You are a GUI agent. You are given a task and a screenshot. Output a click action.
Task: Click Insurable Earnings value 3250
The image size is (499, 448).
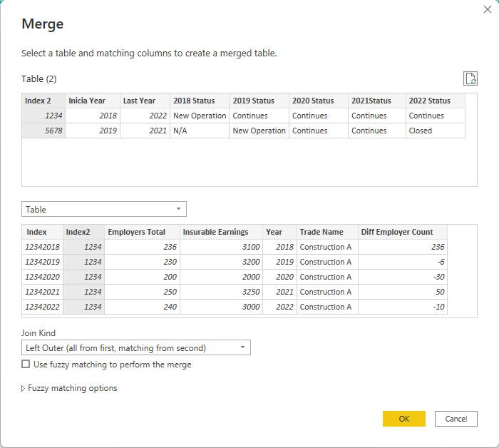click(x=221, y=292)
